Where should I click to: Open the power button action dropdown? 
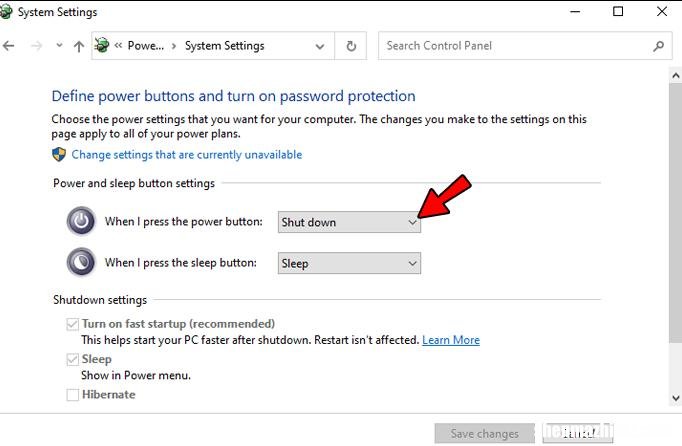pos(349,222)
